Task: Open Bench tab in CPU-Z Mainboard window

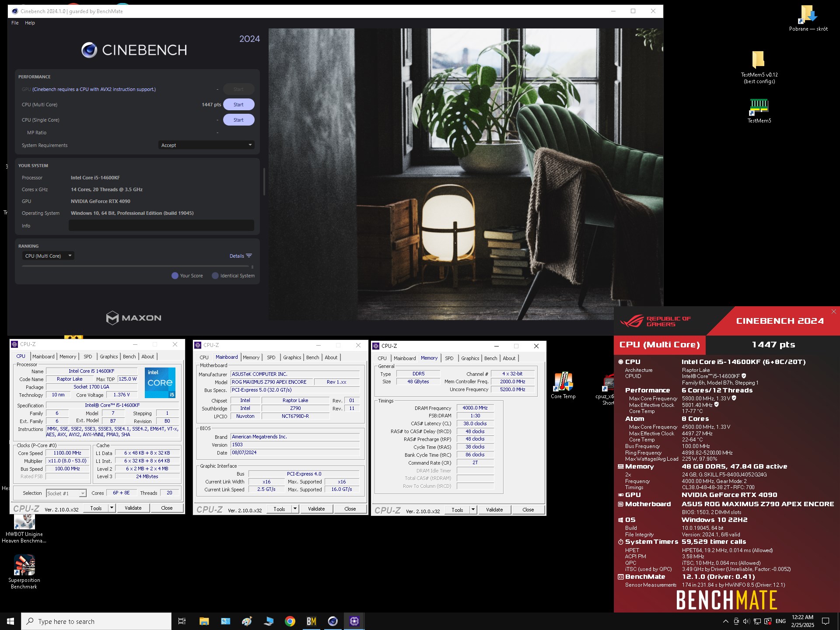Action: (x=312, y=357)
